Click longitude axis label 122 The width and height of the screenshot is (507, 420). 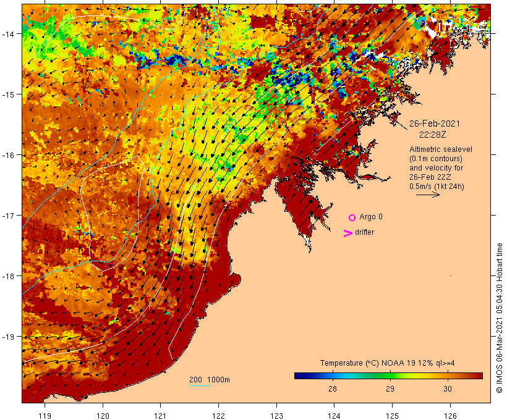pos(219,416)
